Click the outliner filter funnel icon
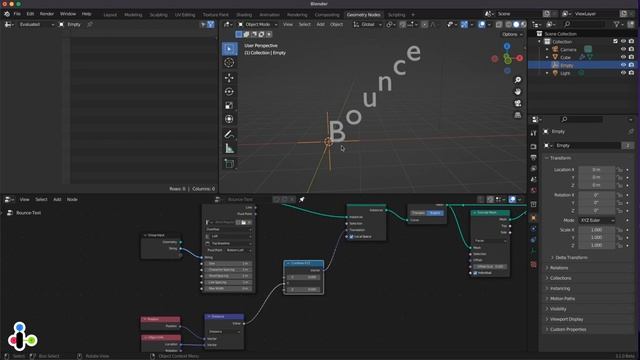 (x=617, y=24)
